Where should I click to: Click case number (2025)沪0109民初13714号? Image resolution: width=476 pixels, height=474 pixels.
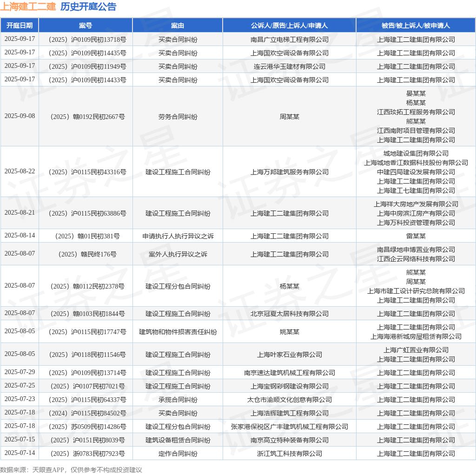pos(87,373)
